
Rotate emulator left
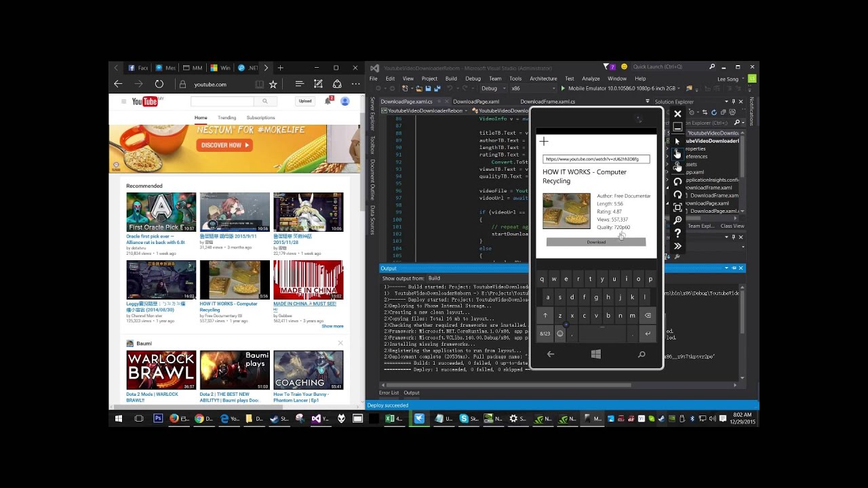677,182
